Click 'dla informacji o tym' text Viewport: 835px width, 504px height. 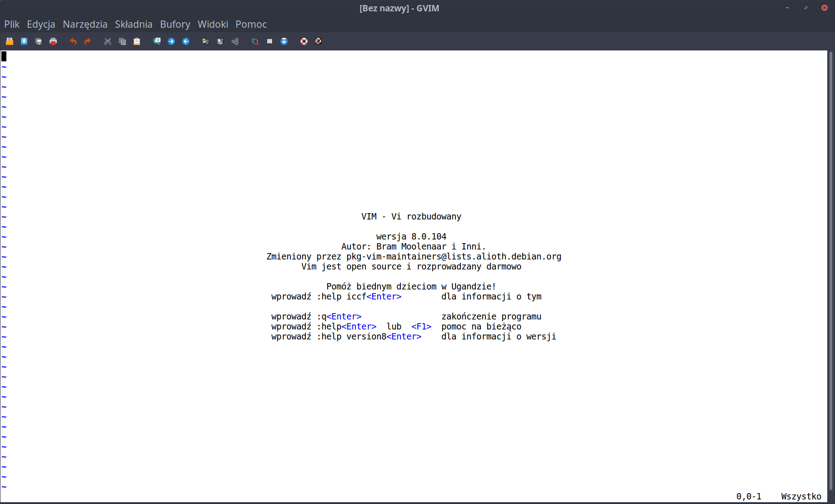[491, 296]
